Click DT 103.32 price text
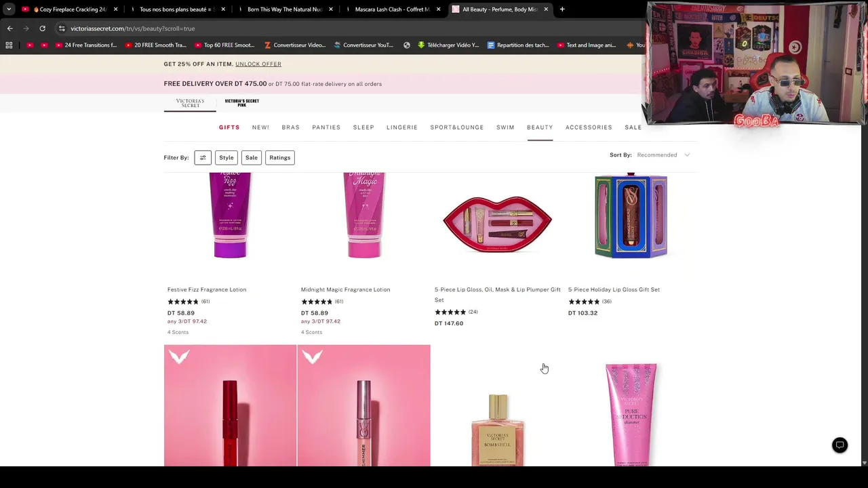This screenshot has width=868, height=488. click(x=583, y=313)
